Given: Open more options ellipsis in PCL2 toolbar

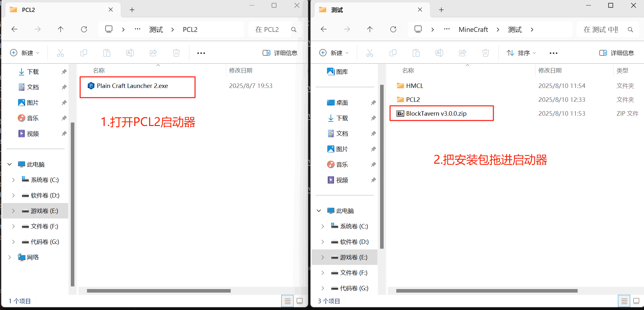Looking at the screenshot, I should tap(201, 53).
